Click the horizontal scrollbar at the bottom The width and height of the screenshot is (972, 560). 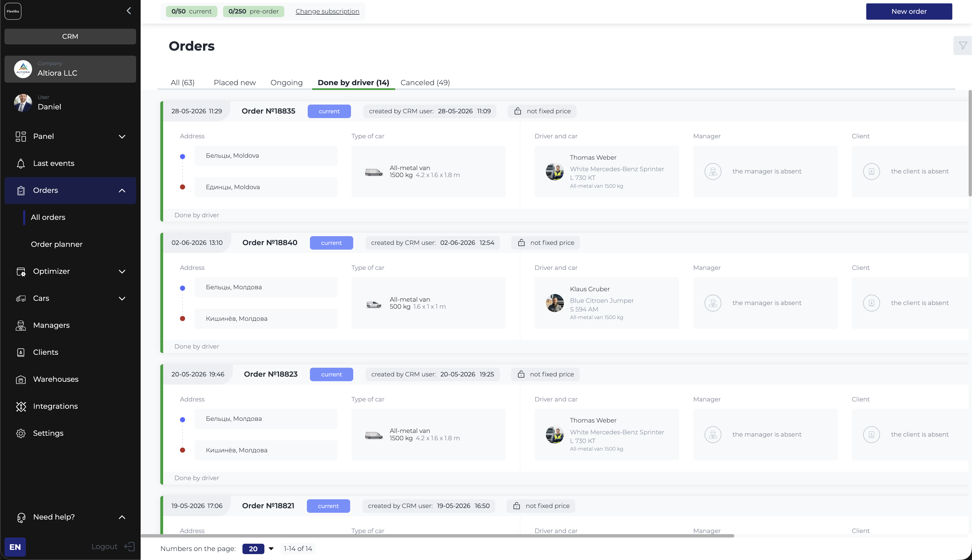(x=438, y=536)
